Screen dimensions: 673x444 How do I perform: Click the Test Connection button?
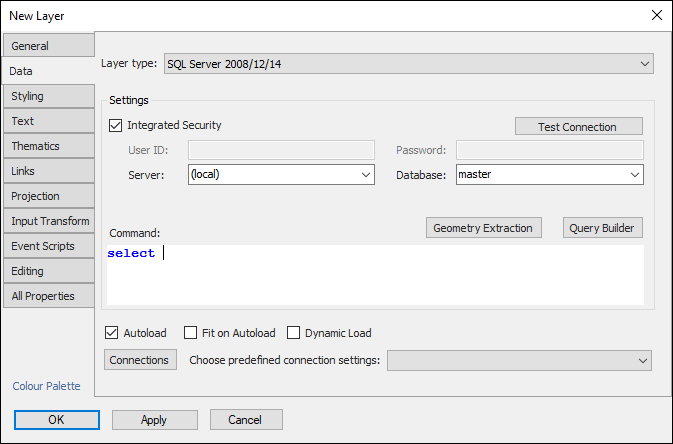578,127
